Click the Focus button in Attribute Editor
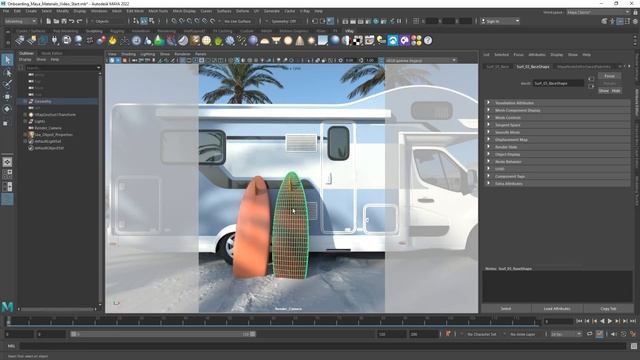 pyautogui.click(x=609, y=76)
